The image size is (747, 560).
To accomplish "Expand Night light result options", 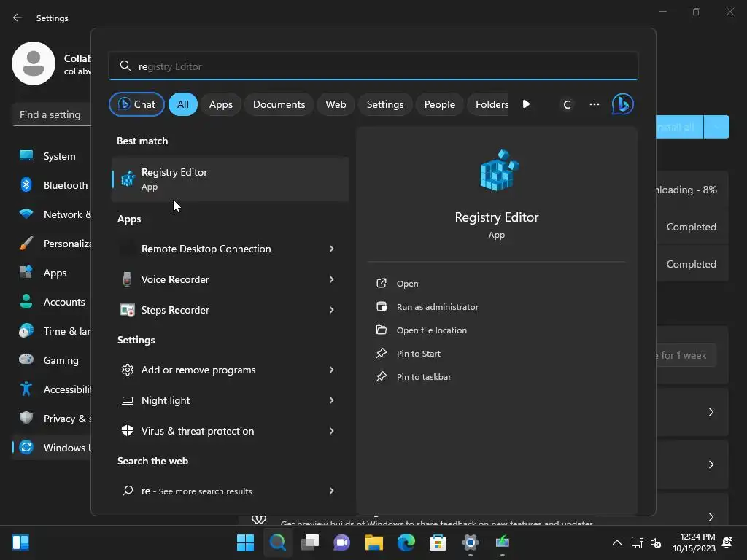I will point(331,400).
